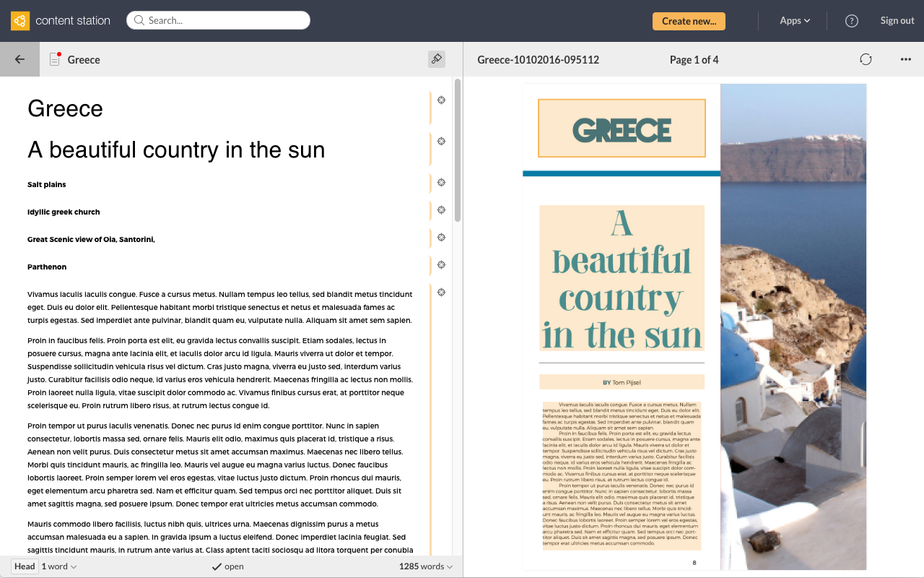
Task: Click the crosshair icon beside the Greece heading
Action: [441, 100]
